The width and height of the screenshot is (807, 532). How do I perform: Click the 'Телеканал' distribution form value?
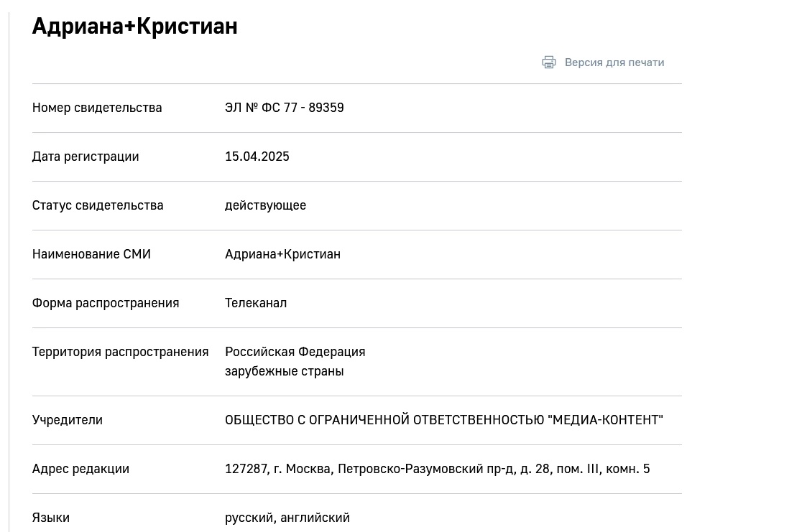click(x=256, y=303)
